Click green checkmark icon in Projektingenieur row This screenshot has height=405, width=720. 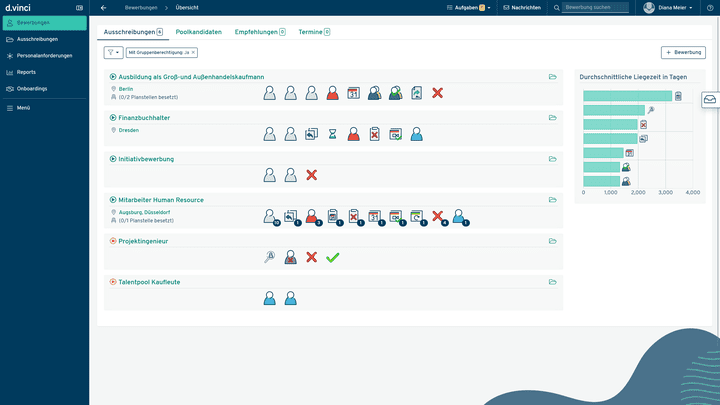click(333, 257)
